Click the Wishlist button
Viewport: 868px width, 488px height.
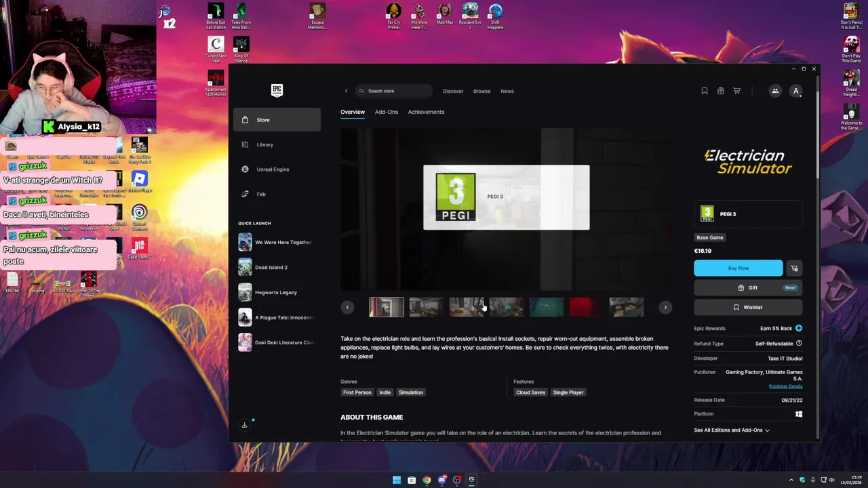click(748, 307)
